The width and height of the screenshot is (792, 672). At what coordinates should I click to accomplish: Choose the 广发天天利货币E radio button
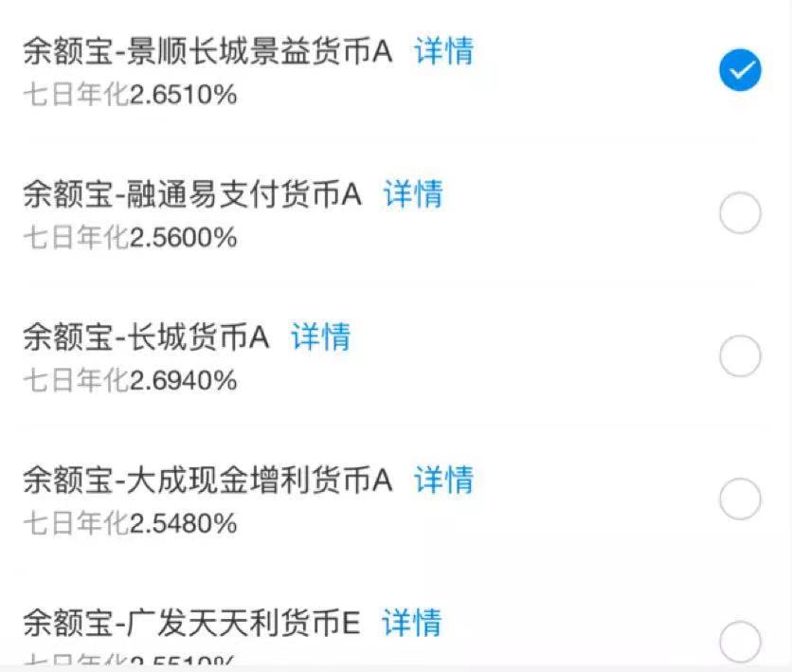[740, 641]
